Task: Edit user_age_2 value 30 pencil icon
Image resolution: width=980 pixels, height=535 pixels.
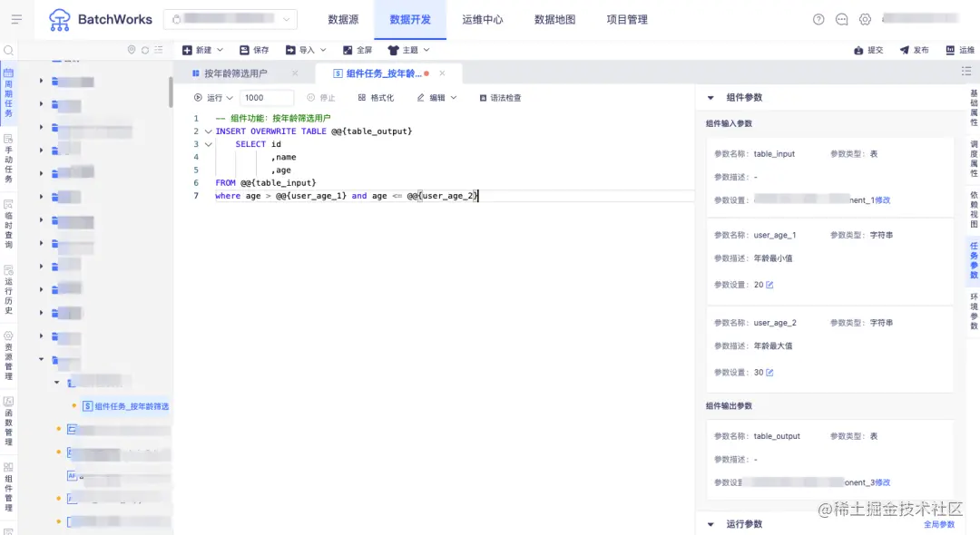Action: [769, 373]
